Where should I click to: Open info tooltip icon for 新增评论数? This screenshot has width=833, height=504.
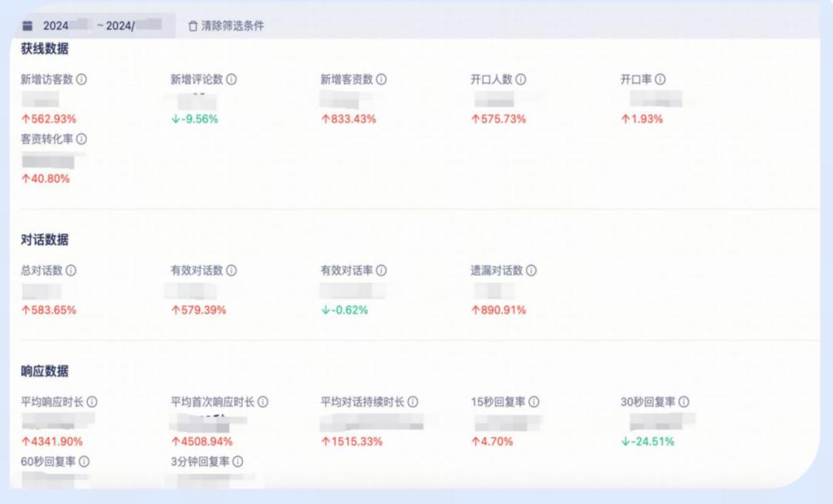231,79
